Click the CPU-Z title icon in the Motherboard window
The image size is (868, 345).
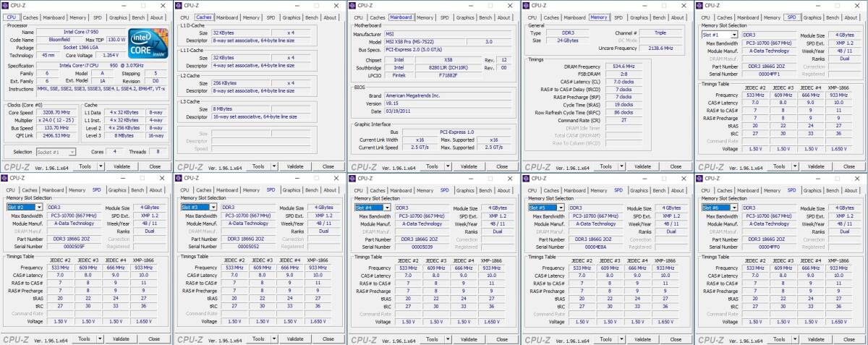coord(353,5)
